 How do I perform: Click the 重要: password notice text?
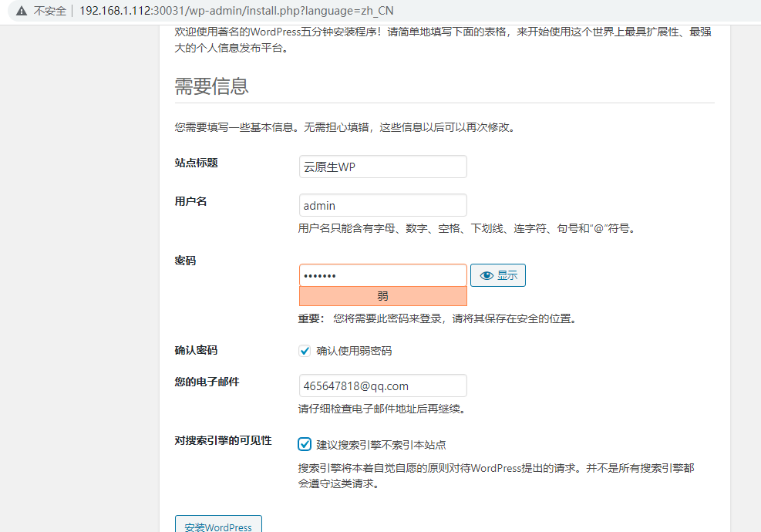click(x=437, y=318)
